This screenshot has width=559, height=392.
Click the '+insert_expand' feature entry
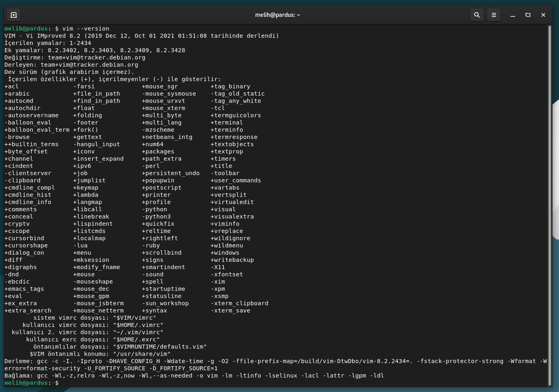tap(98, 159)
